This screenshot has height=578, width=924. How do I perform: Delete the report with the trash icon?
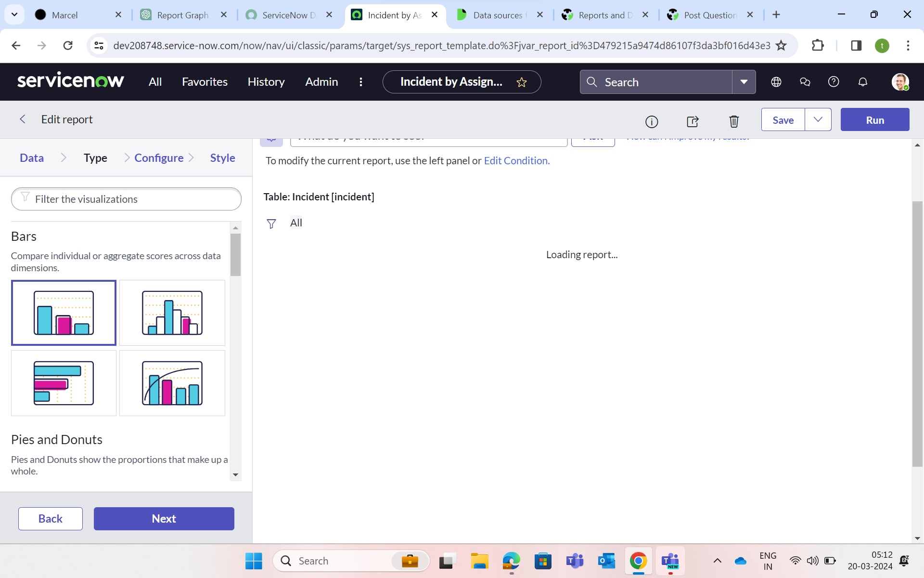[x=733, y=121]
